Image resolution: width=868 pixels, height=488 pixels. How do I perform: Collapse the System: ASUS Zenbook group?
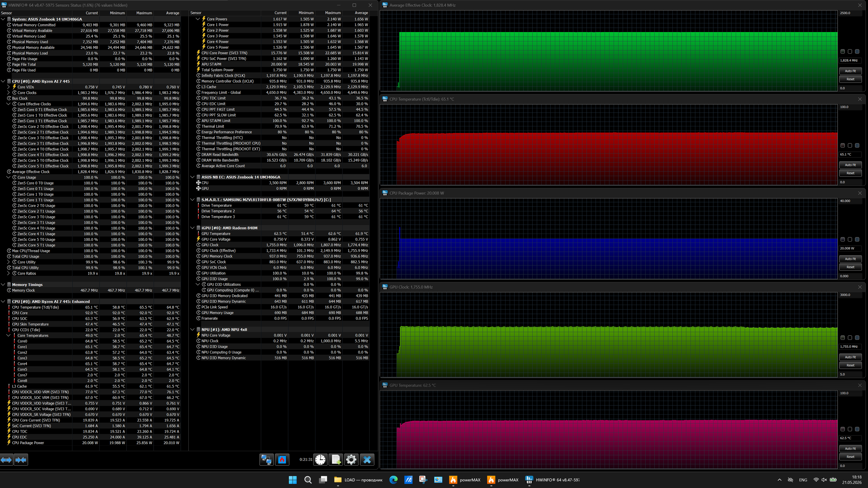click(3, 19)
